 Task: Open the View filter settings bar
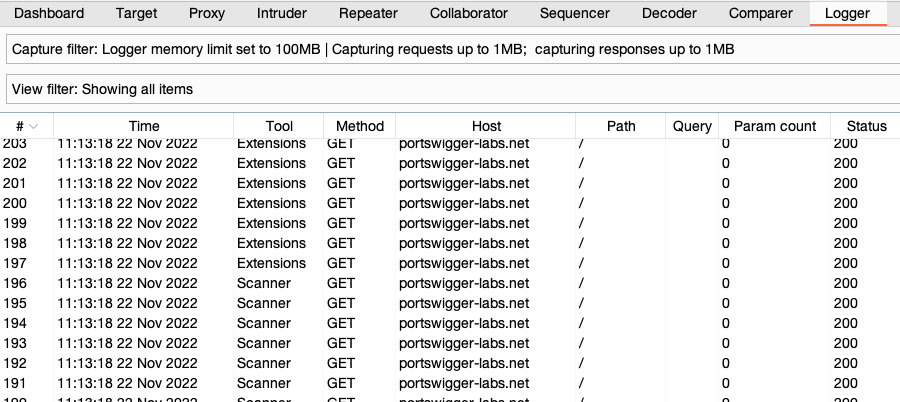click(450, 89)
